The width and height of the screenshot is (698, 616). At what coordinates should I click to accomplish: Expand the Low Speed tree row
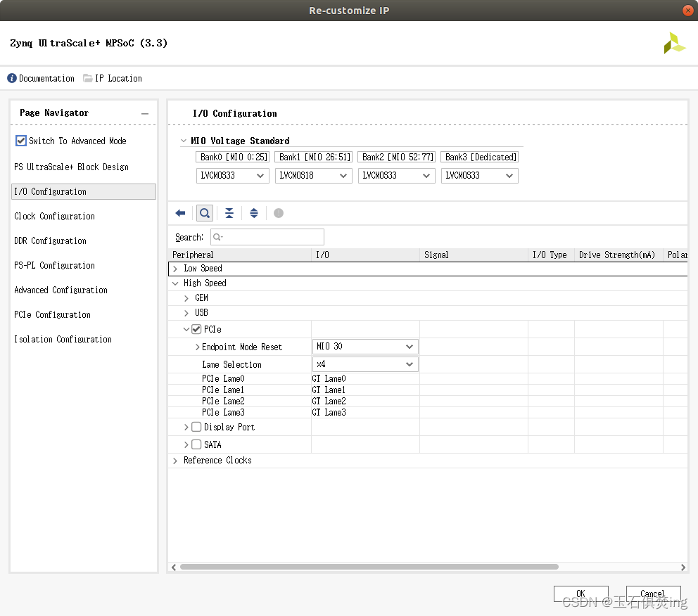pos(175,269)
